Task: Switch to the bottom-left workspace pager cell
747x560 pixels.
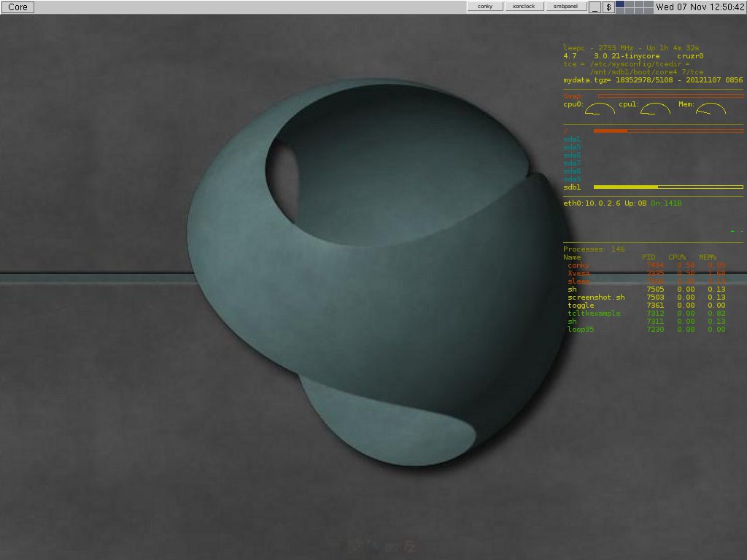Action: (620, 10)
